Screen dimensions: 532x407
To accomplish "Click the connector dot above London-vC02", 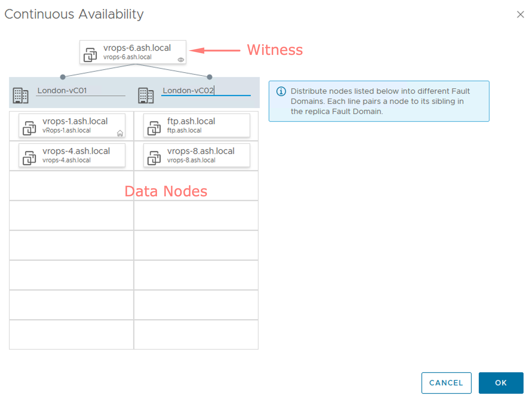I will (x=209, y=77).
